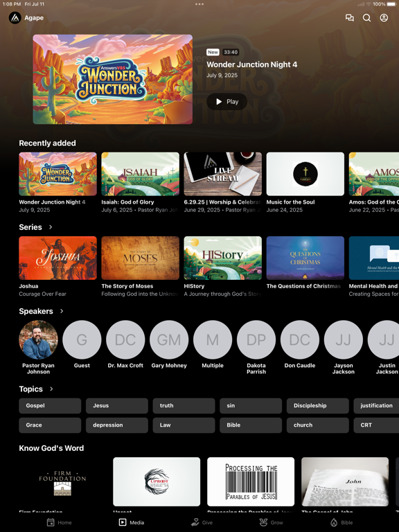Viewport: 399px width, 532px height.
Task: Select Dr. Max Croft speaker avatar
Action: click(x=125, y=339)
